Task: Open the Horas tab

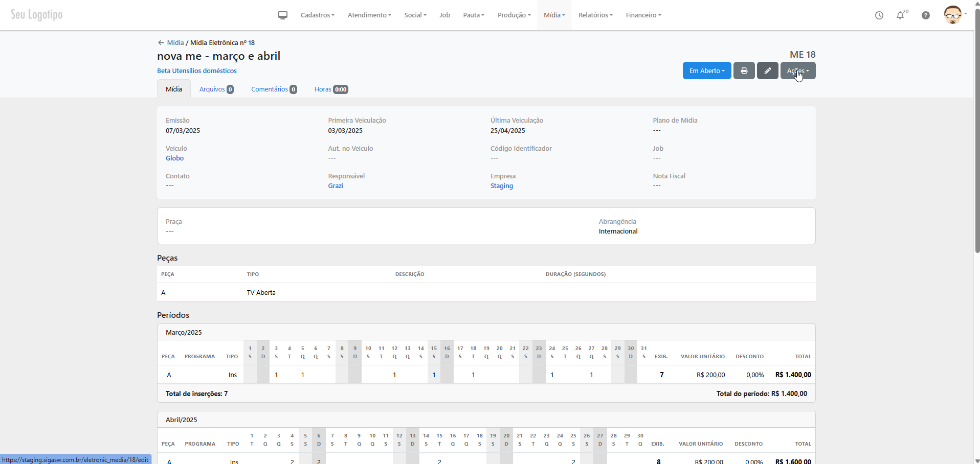Action: [330, 89]
